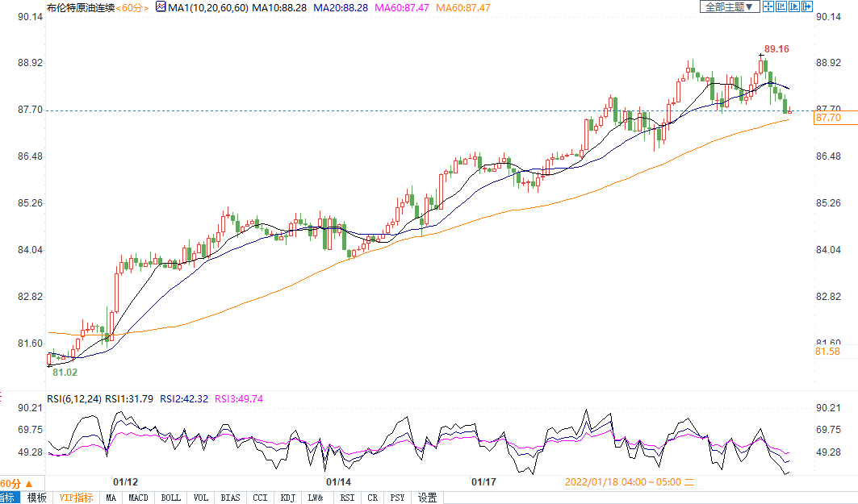Click the 设置 button in the bottom bar

[x=427, y=498]
